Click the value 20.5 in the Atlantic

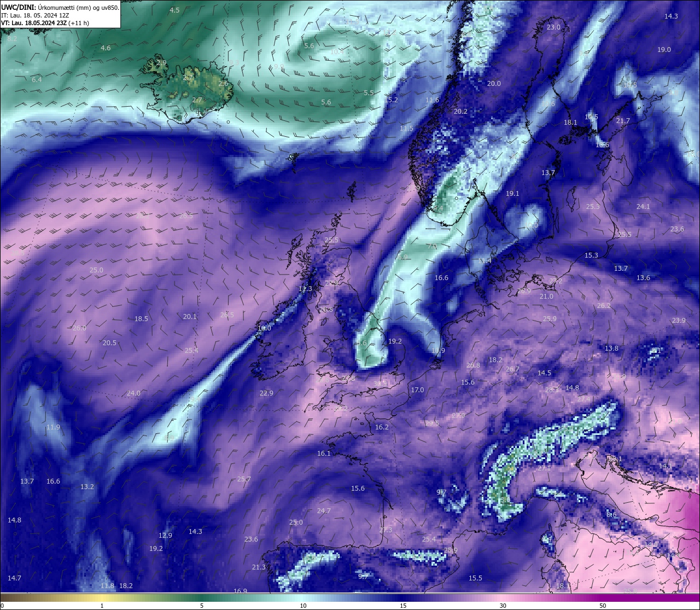(109, 343)
